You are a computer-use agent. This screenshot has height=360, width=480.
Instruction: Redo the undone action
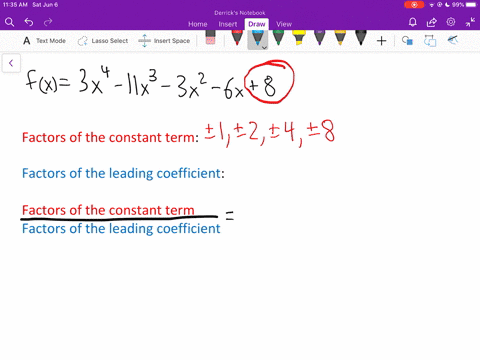click(x=48, y=22)
